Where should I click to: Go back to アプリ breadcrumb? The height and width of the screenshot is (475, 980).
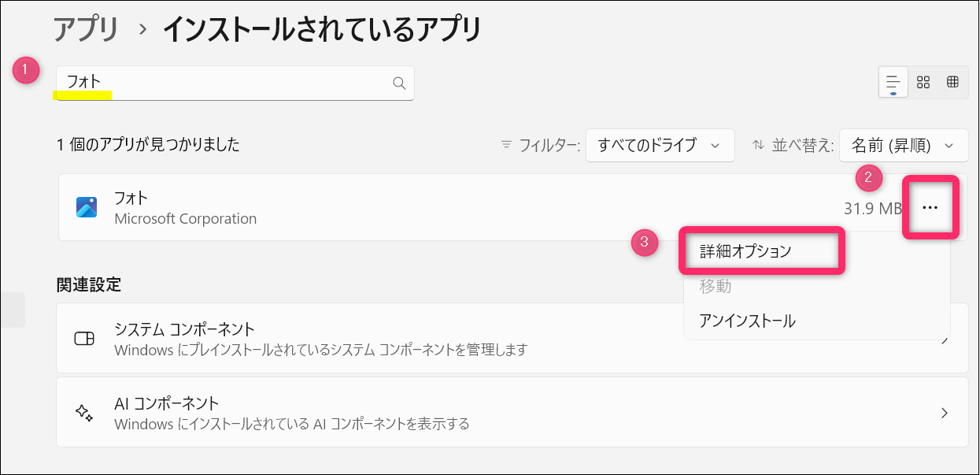click(x=86, y=30)
